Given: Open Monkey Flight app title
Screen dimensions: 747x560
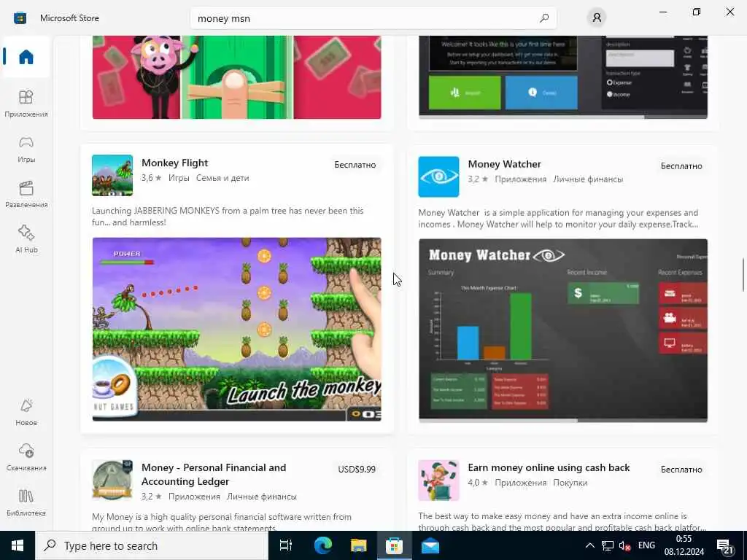Looking at the screenshot, I should [175, 163].
